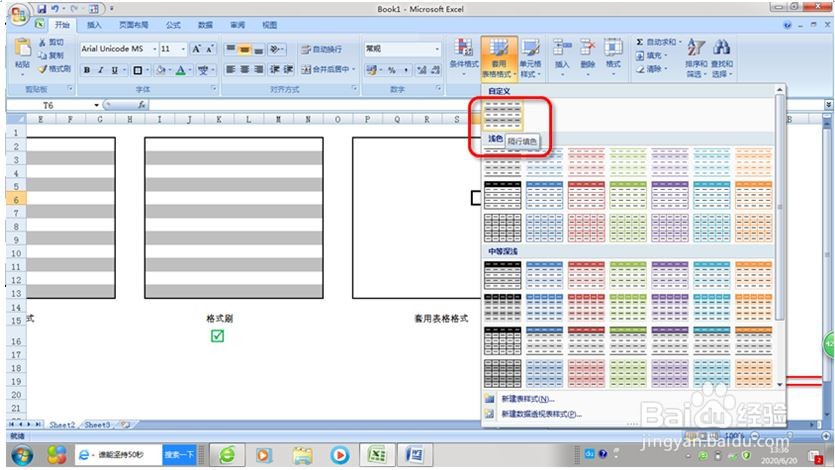Toggle green checkbox below 格式刷 label

click(x=217, y=336)
